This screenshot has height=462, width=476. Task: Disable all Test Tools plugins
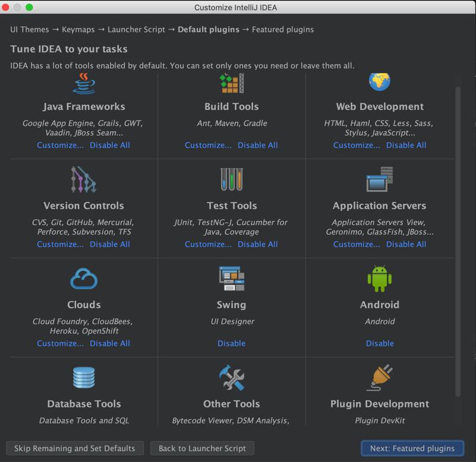[258, 244]
